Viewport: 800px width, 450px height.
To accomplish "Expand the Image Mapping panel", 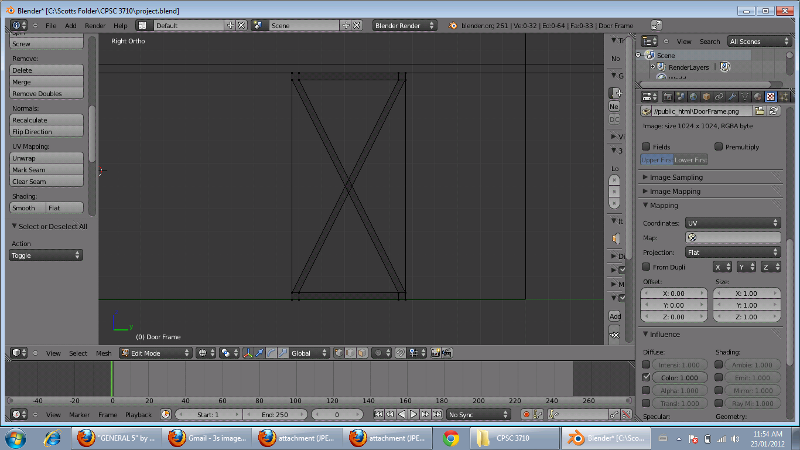I will (675, 191).
